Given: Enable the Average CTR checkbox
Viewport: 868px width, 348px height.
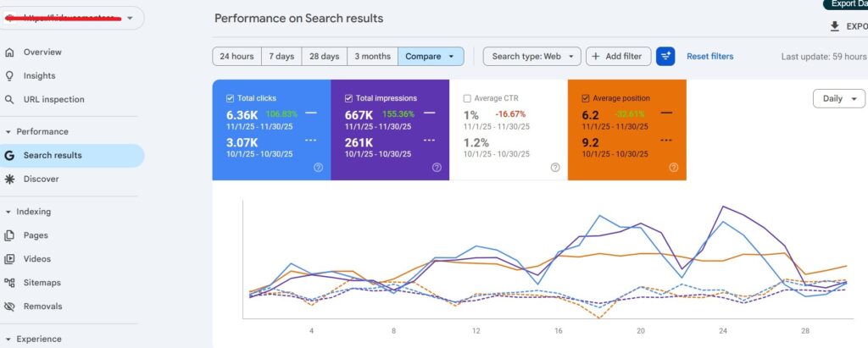Looking at the screenshot, I should coord(467,98).
